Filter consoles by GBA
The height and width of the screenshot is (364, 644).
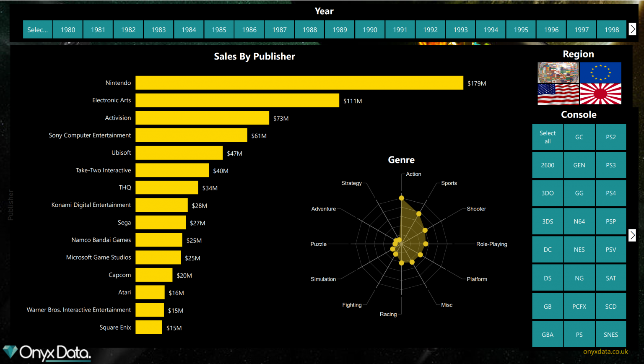(x=548, y=334)
